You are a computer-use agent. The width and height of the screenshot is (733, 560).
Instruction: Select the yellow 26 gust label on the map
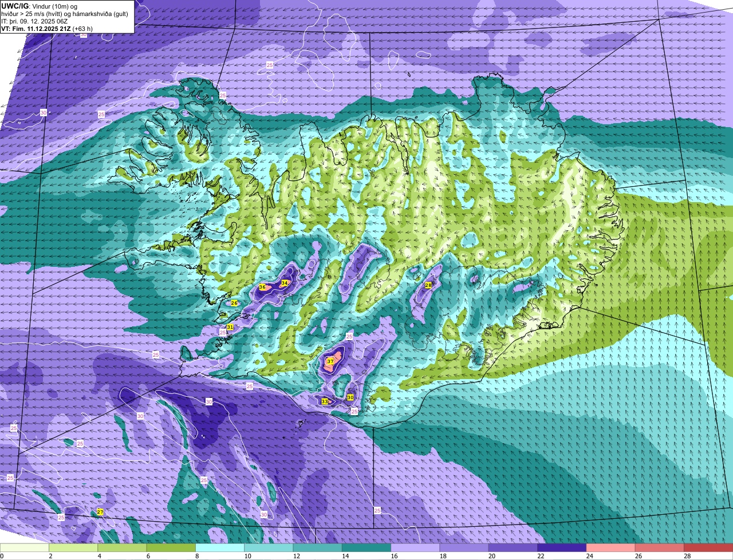point(234,303)
